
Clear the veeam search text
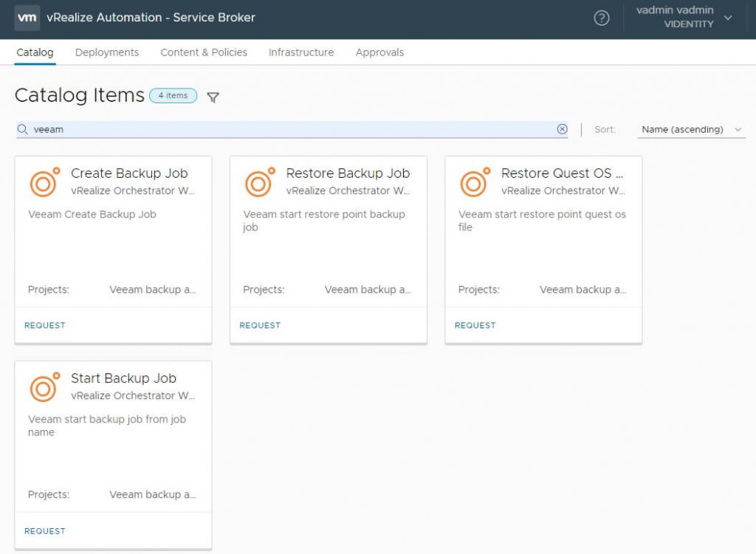coord(562,129)
